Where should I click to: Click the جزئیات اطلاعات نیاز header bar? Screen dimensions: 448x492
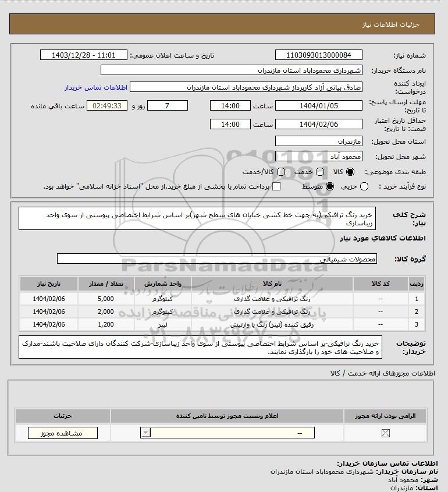point(222,24)
